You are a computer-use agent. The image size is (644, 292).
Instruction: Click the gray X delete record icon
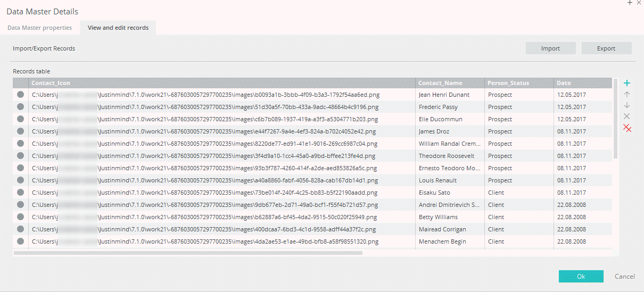point(627,116)
